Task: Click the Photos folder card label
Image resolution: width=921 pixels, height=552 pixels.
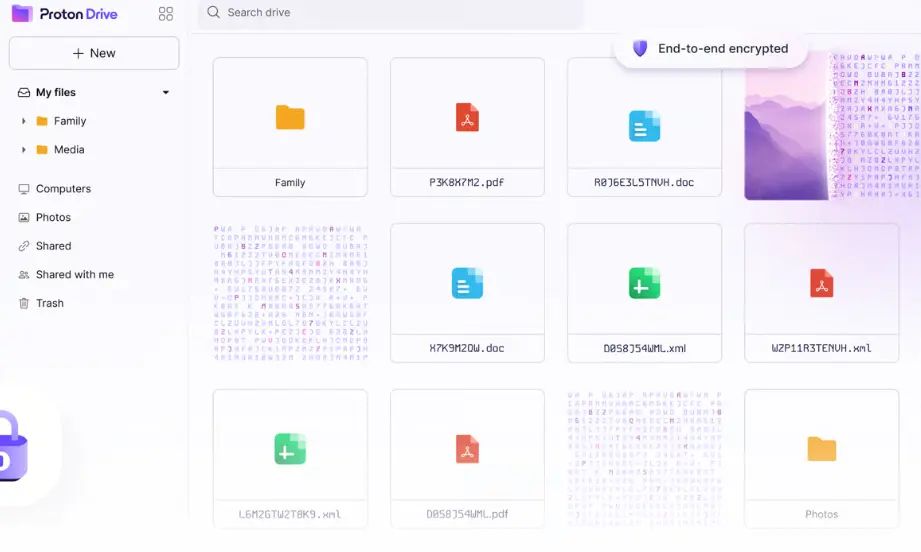Action: pyautogui.click(x=822, y=514)
